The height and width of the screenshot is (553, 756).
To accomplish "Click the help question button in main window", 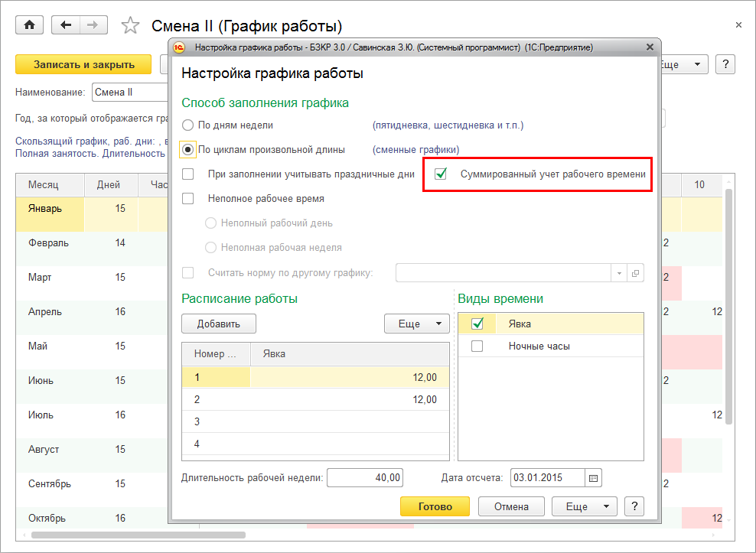I will [725, 64].
